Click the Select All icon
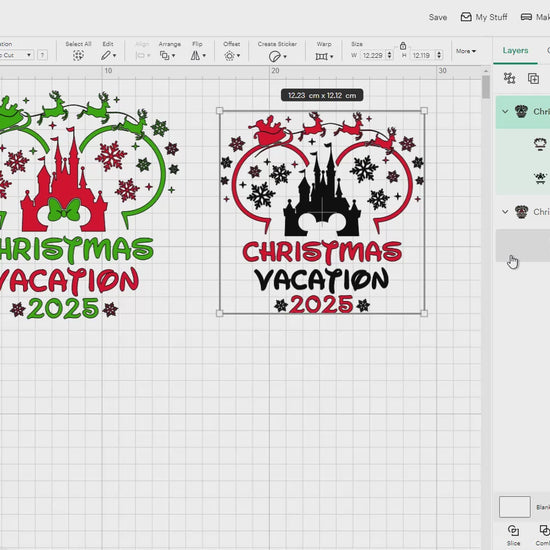 click(x=78, y=55)
